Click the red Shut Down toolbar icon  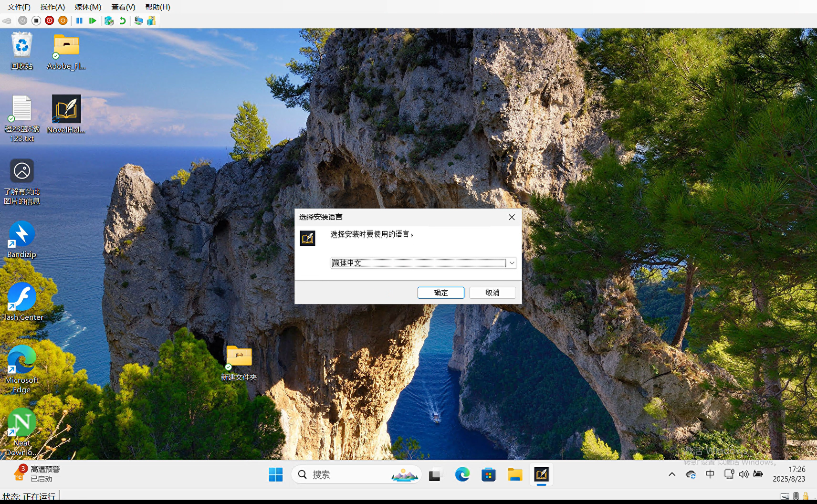[x=50, y=21]
